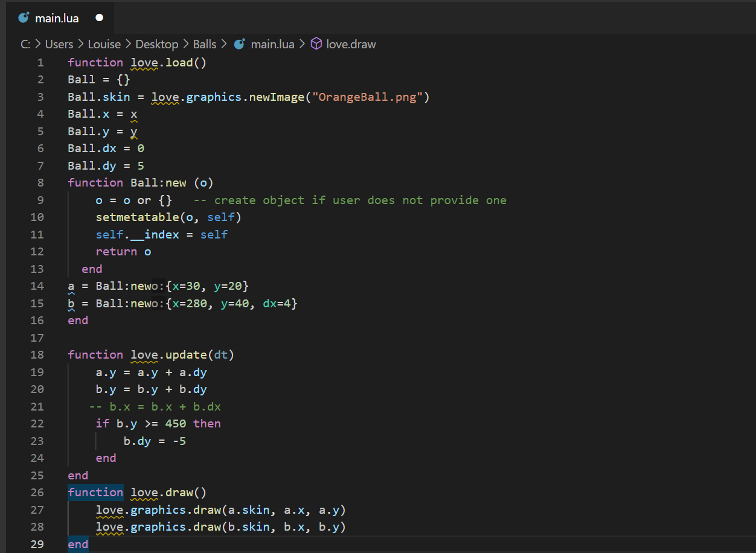Click "return o" on line 12
The image size is (756, 553).
[123, 251]
